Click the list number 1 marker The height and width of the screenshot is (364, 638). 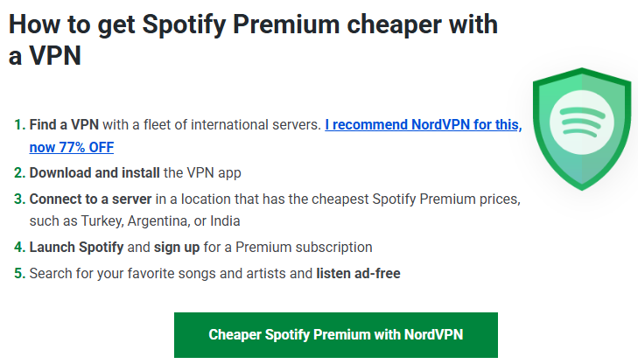coord(19,125)
